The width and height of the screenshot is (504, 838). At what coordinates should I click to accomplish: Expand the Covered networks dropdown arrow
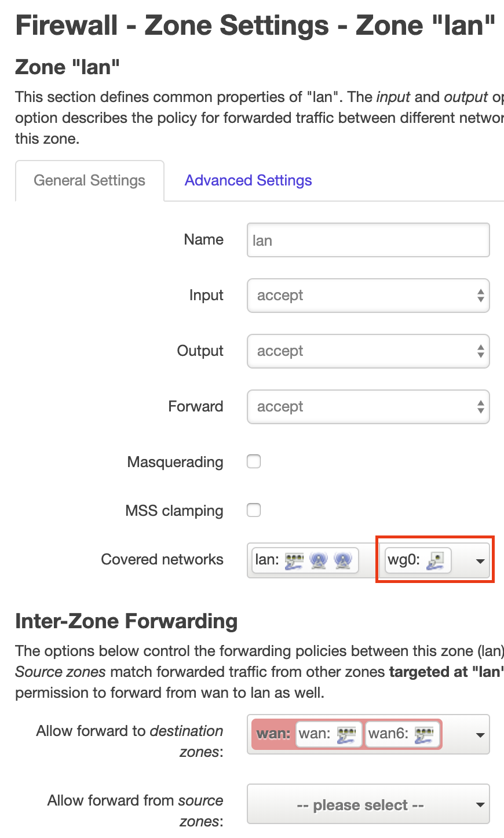tap(480, 561)
